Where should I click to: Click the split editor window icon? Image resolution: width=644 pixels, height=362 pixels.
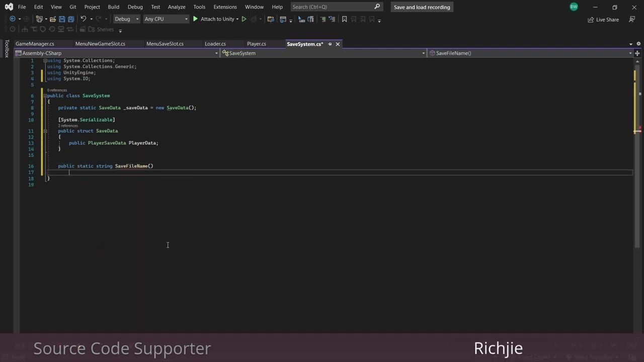pos(637,53)
